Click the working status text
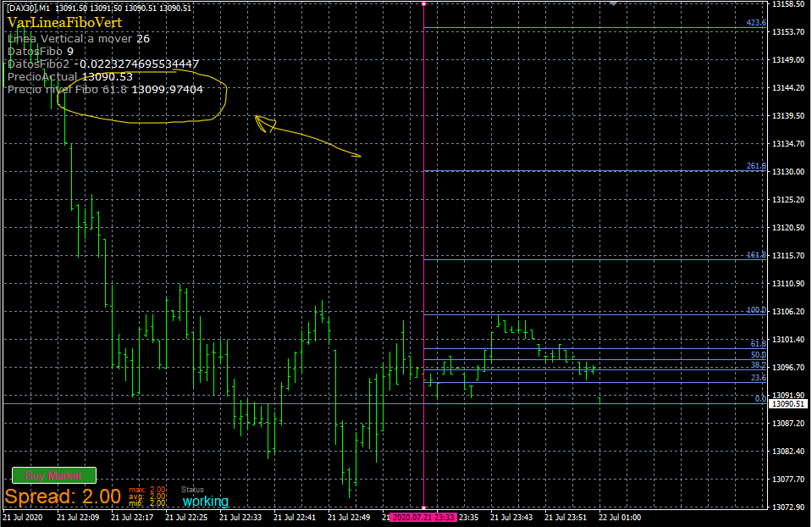The image size is (812, 527). pyautogui.click(x=206, y=501)
